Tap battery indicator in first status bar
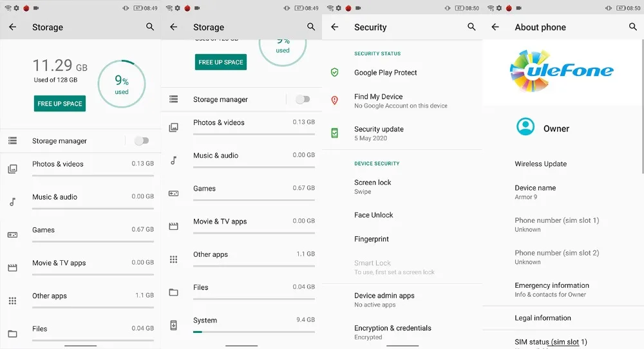The image size is (644, 349). tap(138, 8)
